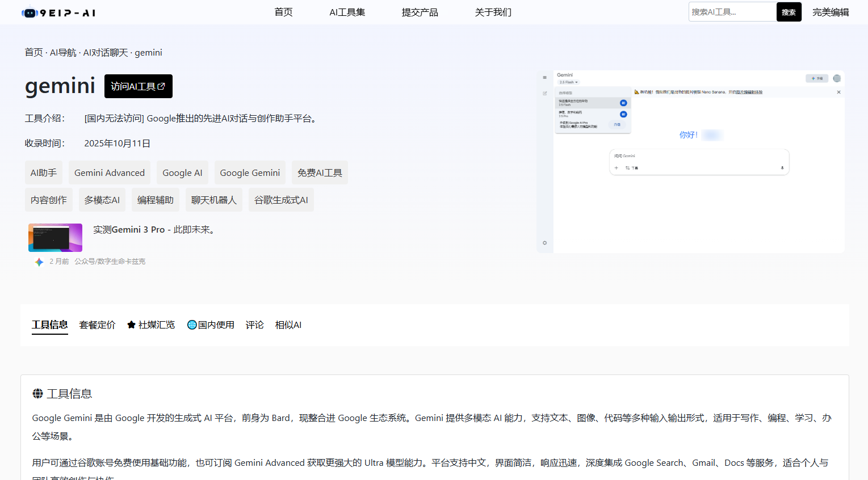Click the globe icon beside 国内使用 tab
Viewport: 868px width, 480px height.
point(192,324)
